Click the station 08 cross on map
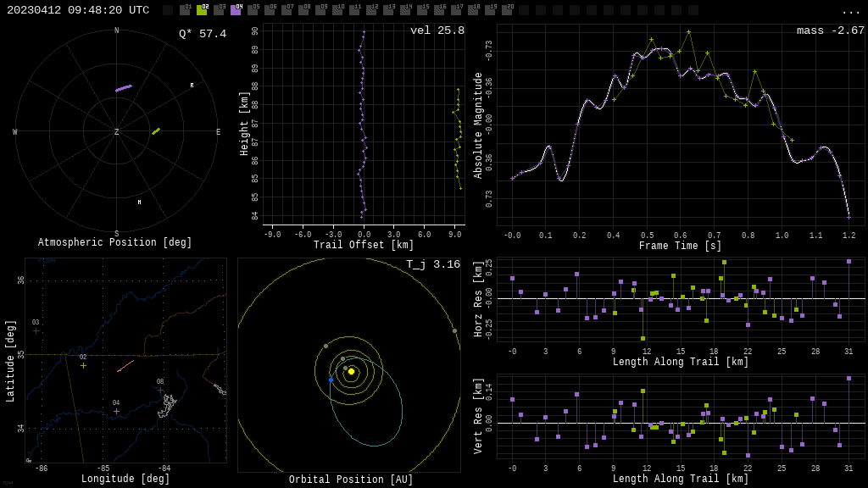The height and width of the screenshot is (488, 868). point(160,390)
